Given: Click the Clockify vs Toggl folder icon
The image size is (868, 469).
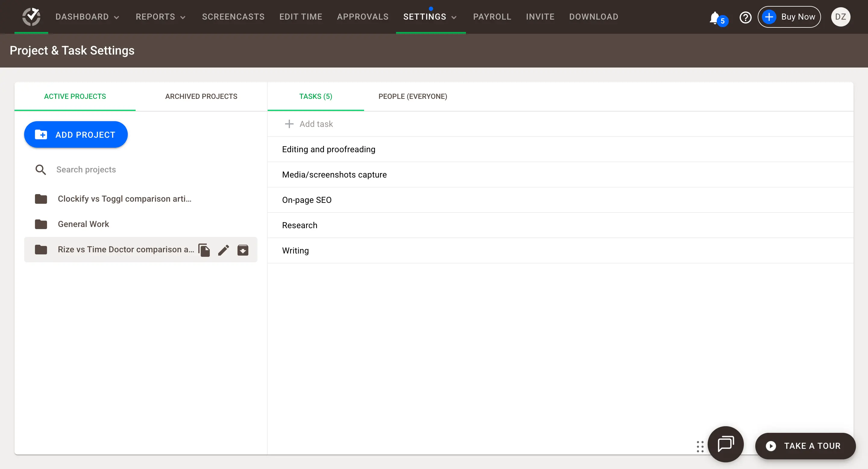Looking at the screenshot, I should [x=41, y=199].
